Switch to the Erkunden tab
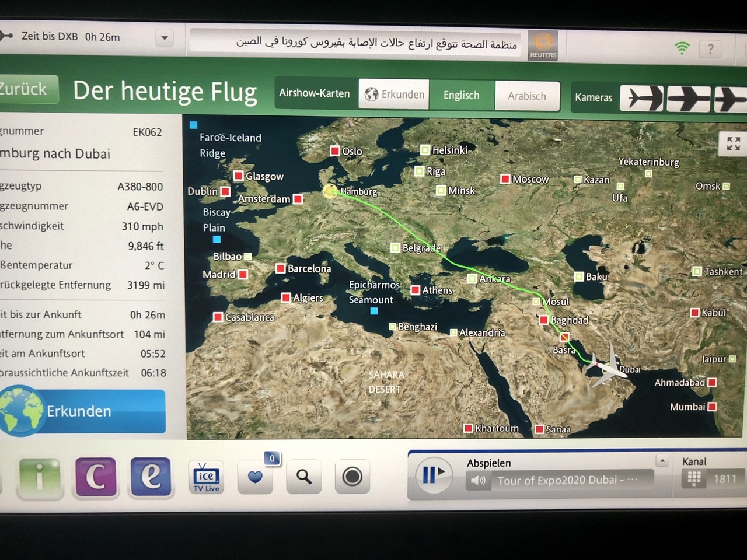 coord(394,94)
